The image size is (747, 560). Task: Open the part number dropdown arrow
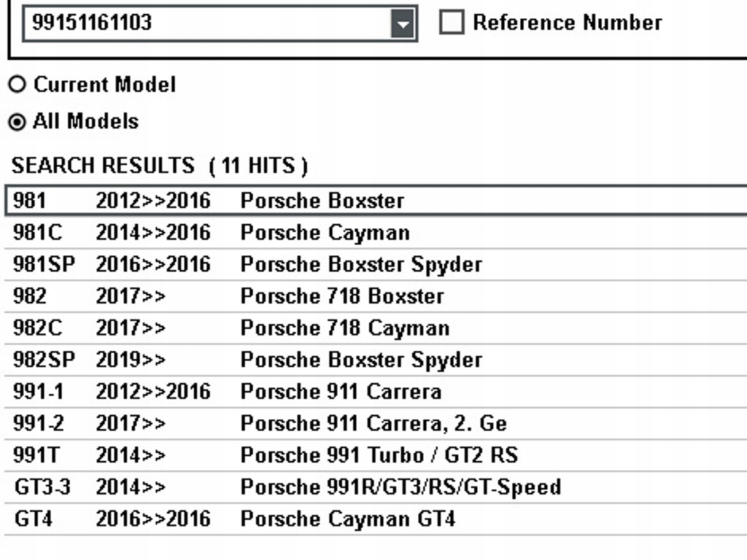402,24
